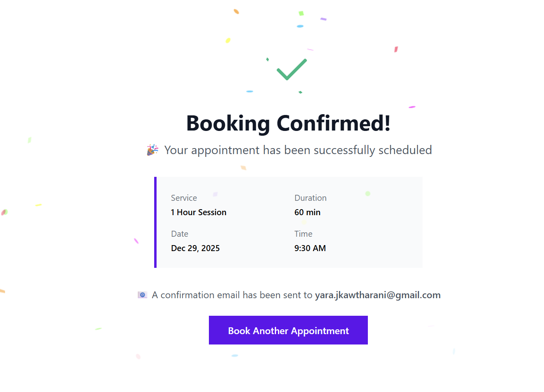The height and width of the screenshot is (392, 544).
Task: Click the green confetti dot inside booking card
Action: point(367,194)
